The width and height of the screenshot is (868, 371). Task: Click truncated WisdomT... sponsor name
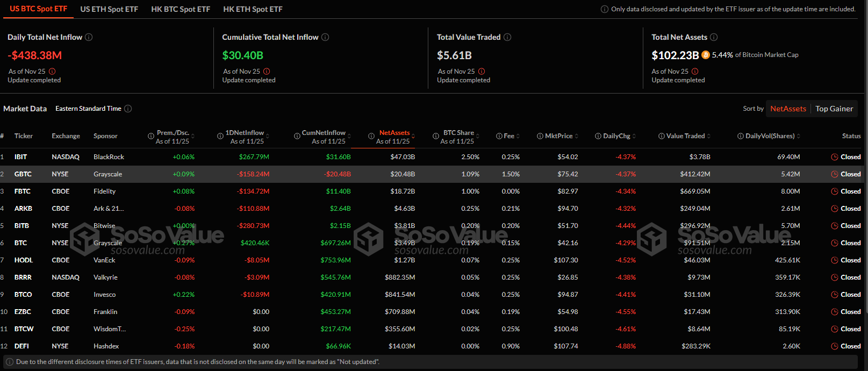[x=110, y=329]
